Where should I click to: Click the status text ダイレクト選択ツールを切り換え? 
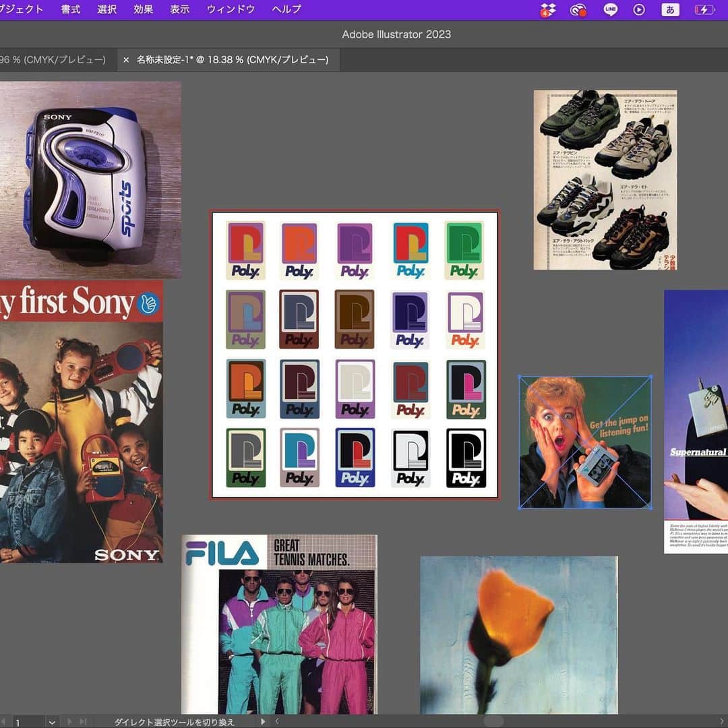174,722
